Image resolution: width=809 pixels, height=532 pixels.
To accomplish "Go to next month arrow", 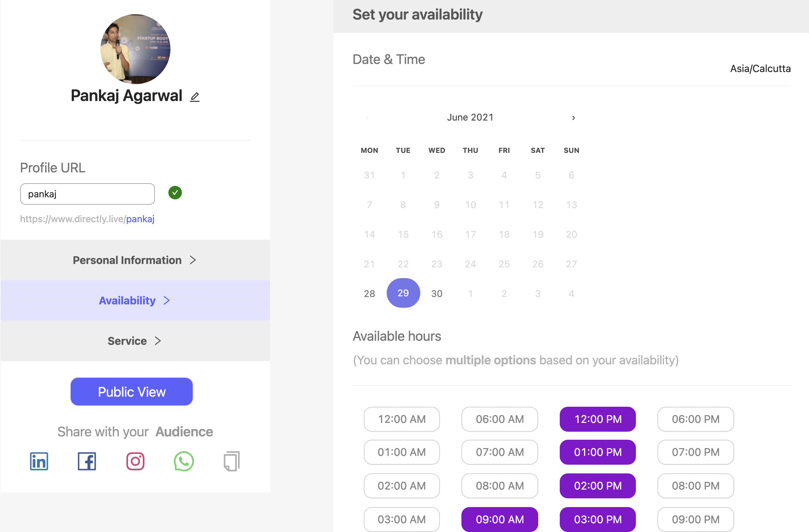I will point(574,118).
